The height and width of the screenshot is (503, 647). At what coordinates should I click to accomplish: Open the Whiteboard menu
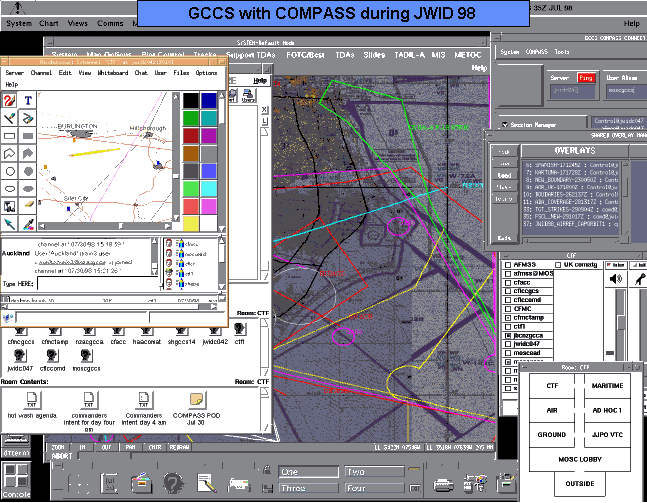113,73
